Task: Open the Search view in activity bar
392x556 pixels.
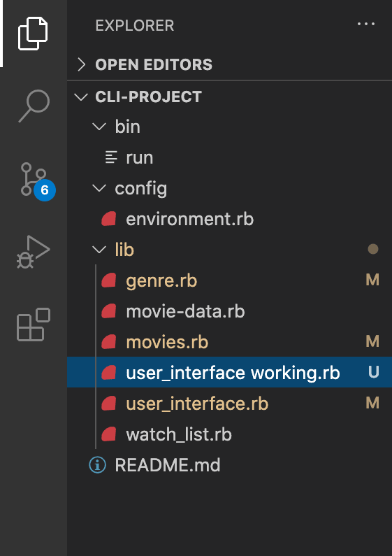Action: (x=34, y=106)
